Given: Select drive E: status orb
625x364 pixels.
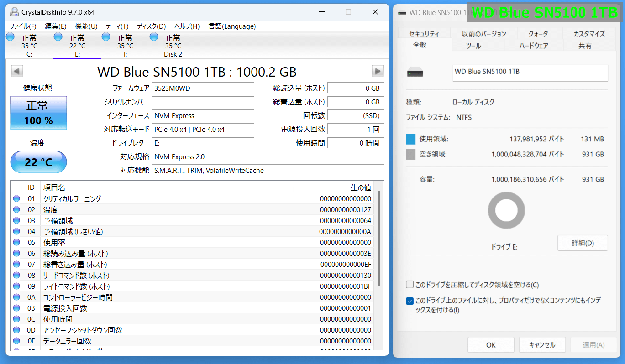Looking at the screenshot, I should (58, 36).
